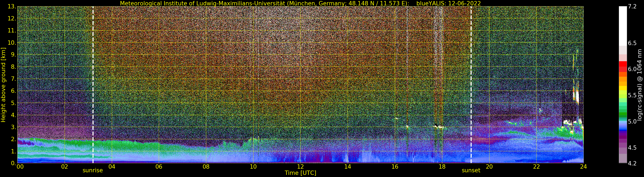Click the '6.0' colorbar value
Image resolution: width=644 pixels, height=177 pixels.
[x=632, y=69]
